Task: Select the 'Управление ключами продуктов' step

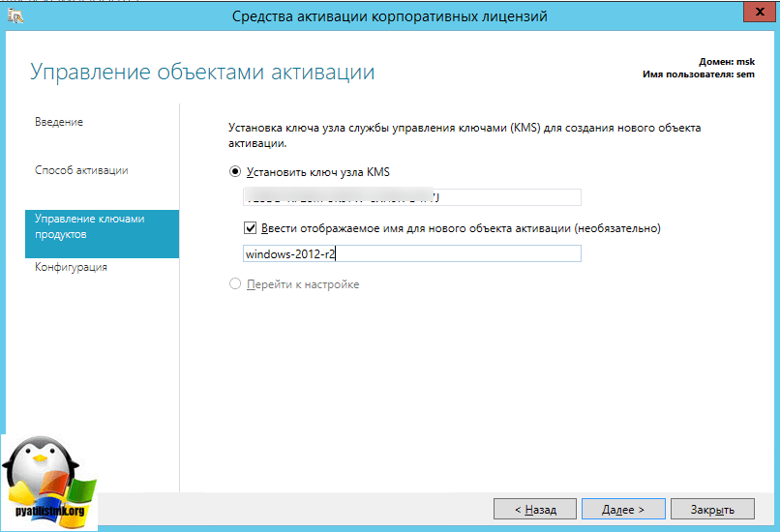Action: click(102, 234)
